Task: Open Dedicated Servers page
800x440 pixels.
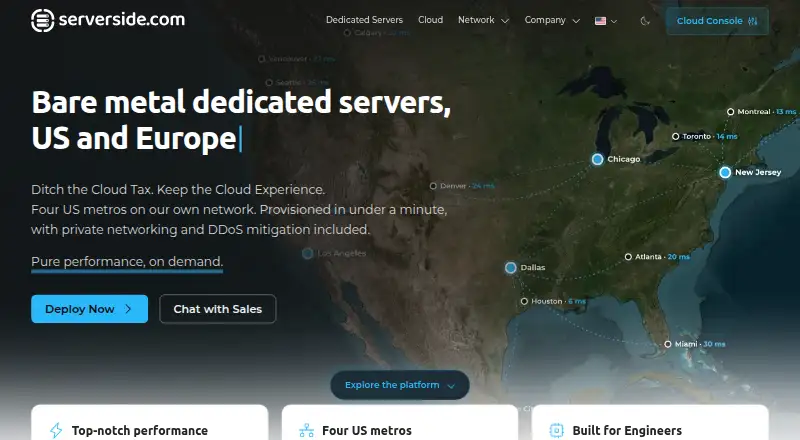Action: click(x=364, y=20)
